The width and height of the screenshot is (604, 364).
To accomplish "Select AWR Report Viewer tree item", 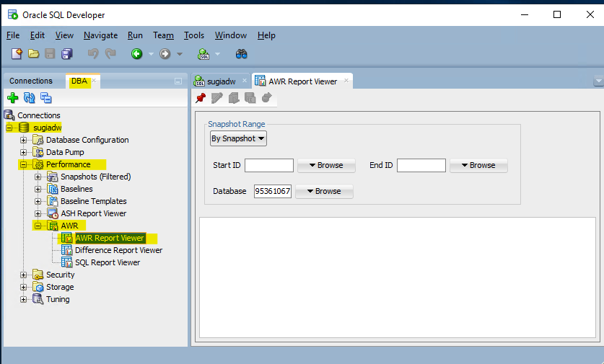I will click(x=110, y=238).
